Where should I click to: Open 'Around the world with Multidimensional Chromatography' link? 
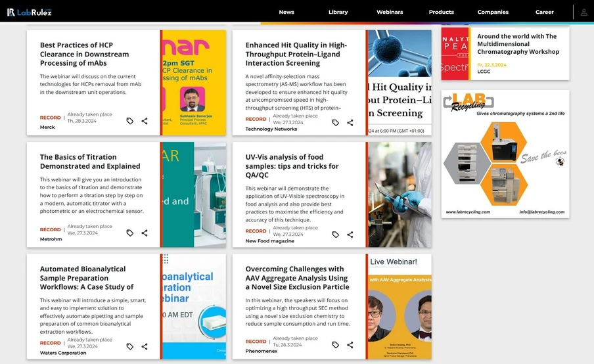tap(518, 44)
